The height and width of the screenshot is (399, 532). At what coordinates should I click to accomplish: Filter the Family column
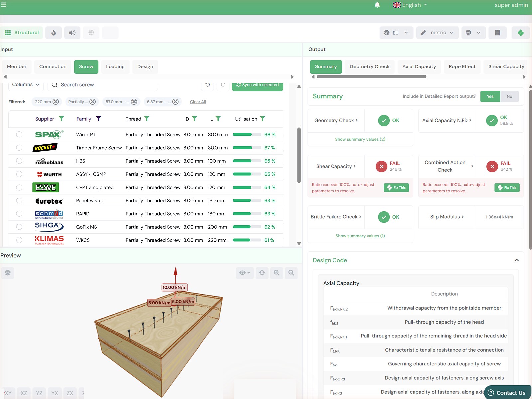98,119
